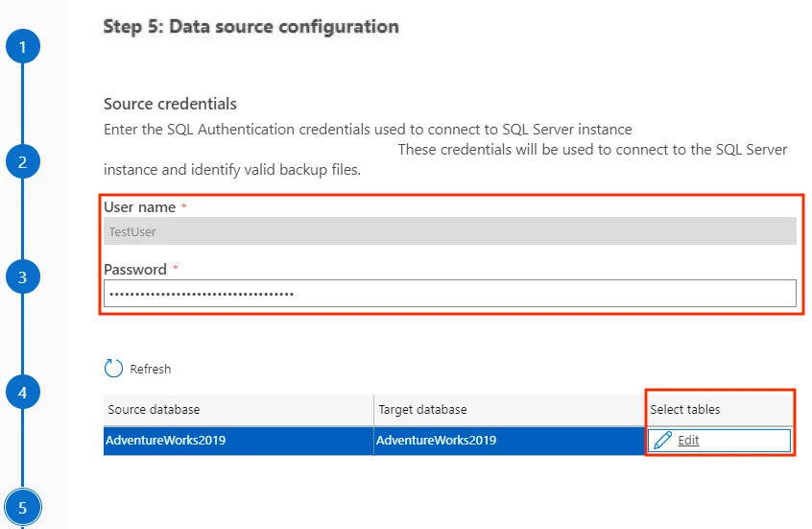
Task: Click the Select tables column header
Action: pos(685,409)
